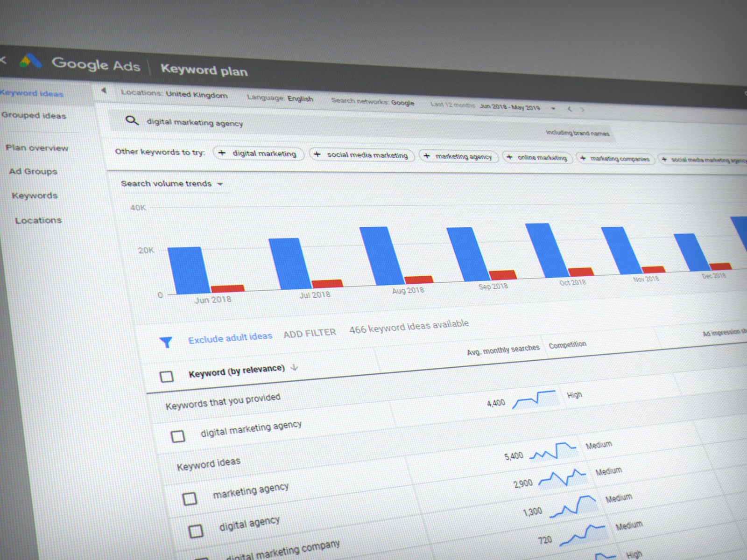Open Locations: United Kingdom setting
This screenshot has height=560, width=747.
pos(174,94)
